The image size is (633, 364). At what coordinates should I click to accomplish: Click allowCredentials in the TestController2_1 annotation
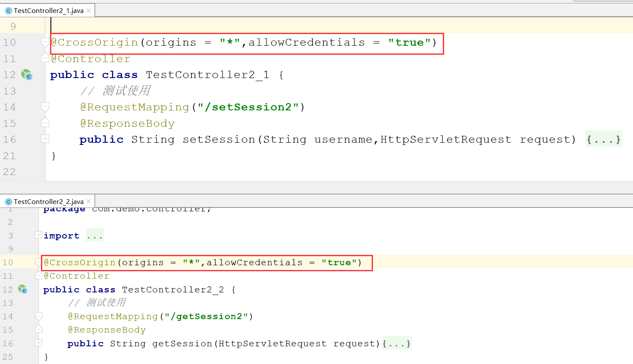pos(307,42)
